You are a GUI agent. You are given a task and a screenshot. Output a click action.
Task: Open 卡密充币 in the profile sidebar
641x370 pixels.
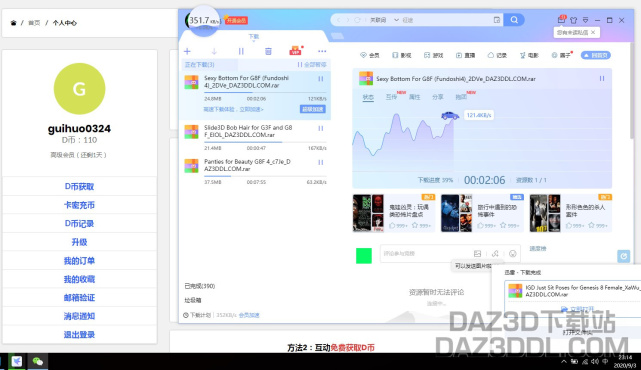(x=79, y=205)
